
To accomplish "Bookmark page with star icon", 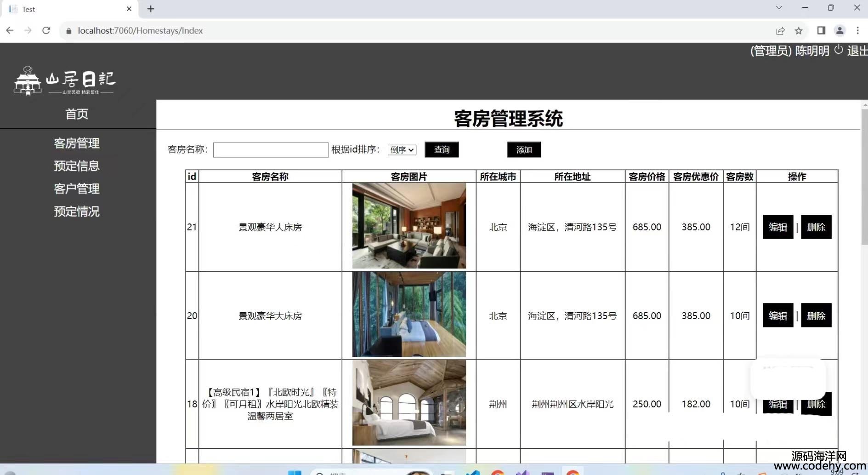I will coord(799,31).
